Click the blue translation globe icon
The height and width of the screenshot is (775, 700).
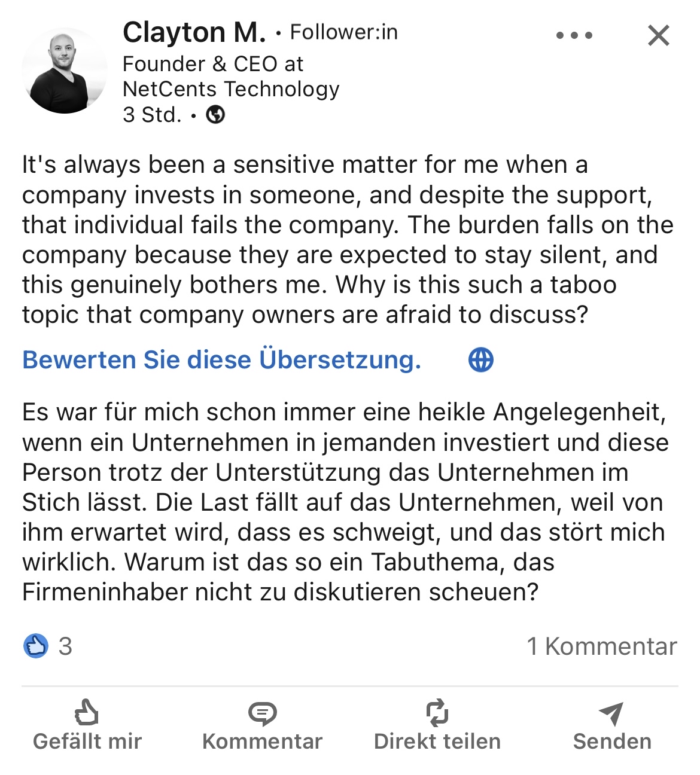pyautogui.click(x=481, y=360)
